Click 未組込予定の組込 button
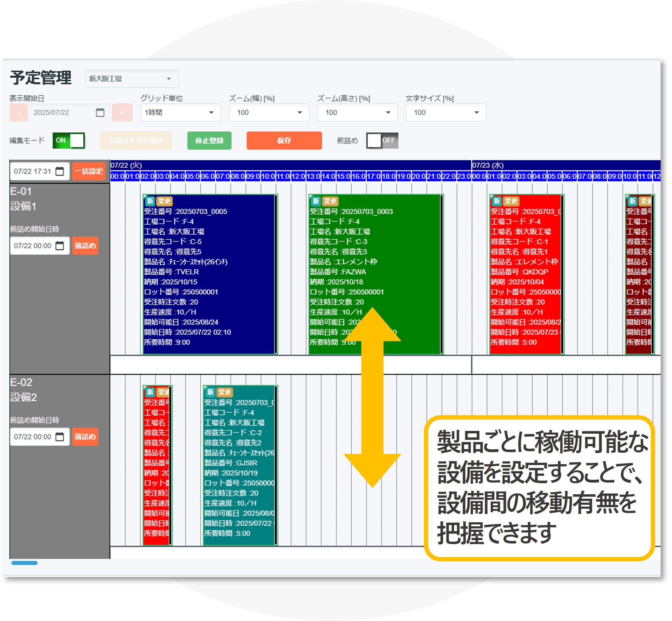 [x=136, y=141]
